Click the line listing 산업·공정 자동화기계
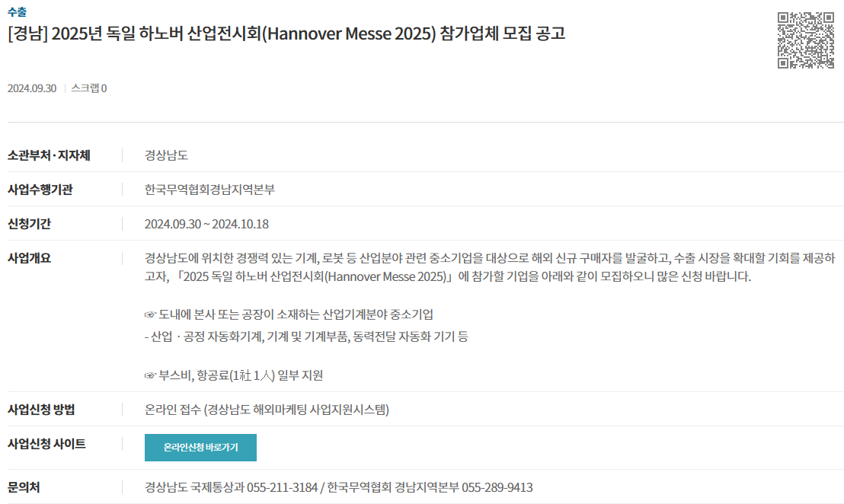 point(306,337)
